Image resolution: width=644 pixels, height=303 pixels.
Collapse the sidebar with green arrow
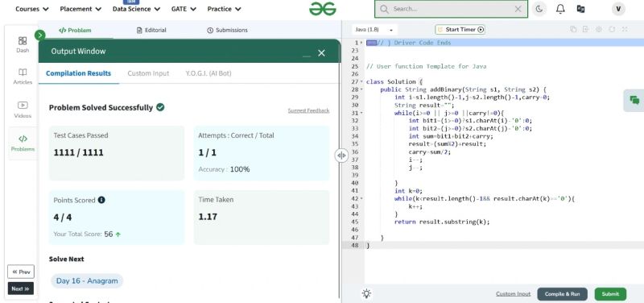click(x=39, y=35)
